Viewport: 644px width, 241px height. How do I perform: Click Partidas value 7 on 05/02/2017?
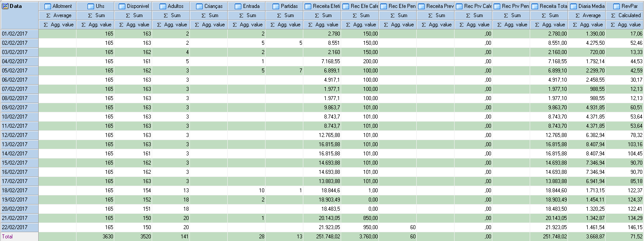(284, 71)
